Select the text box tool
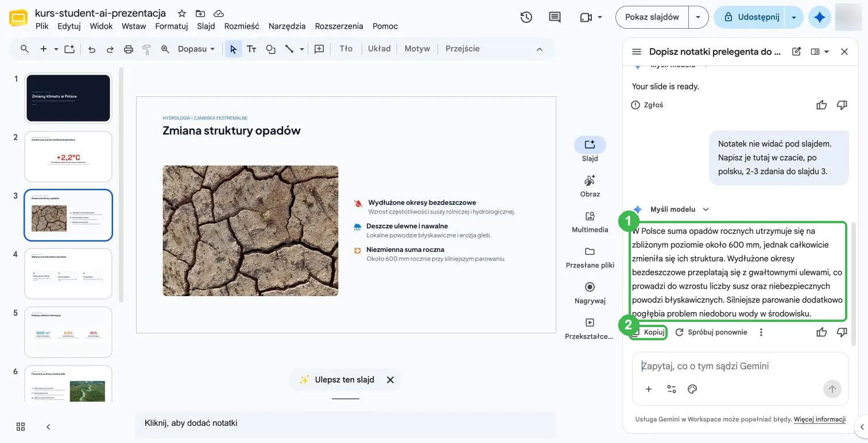Viewport: 868px width, 443px height. point(251,49)
